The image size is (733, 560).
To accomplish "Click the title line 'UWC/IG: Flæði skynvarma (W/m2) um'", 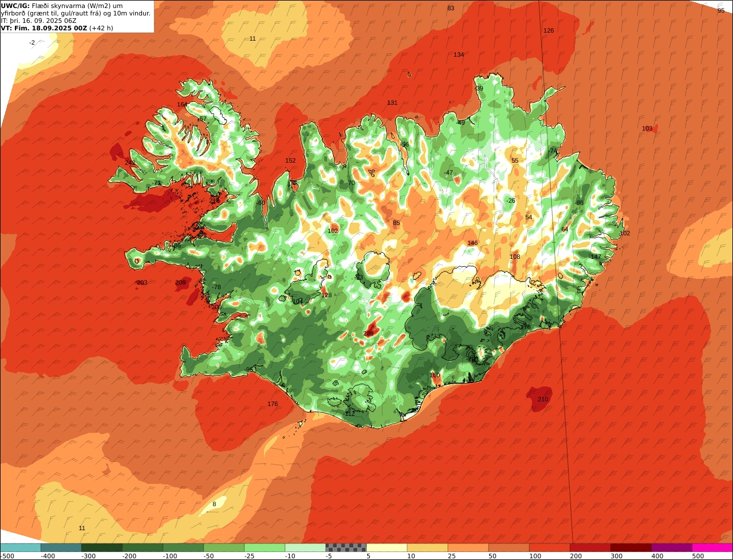I will click(x=62, y=5).
